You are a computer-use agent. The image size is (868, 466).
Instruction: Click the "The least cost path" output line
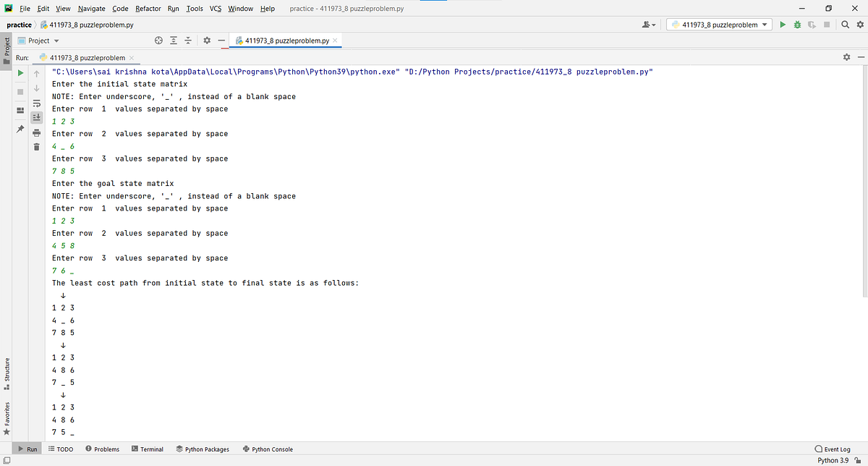coord(205,283)
